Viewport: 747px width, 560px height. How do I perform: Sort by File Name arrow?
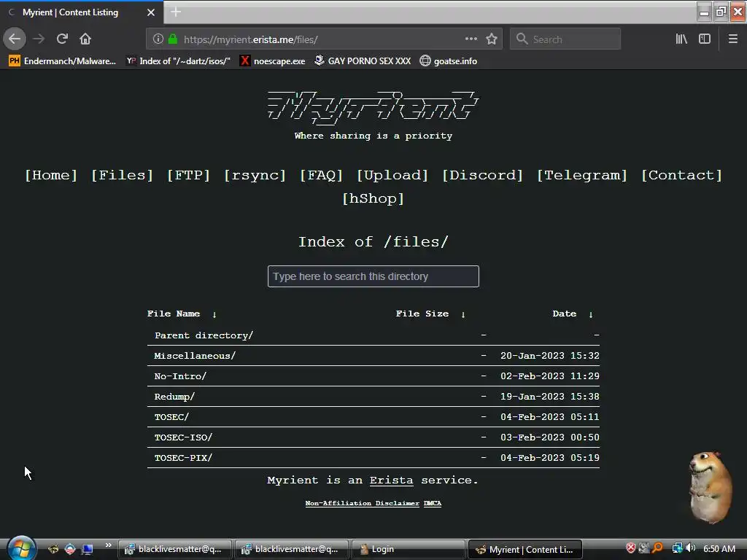click(214, 314)
